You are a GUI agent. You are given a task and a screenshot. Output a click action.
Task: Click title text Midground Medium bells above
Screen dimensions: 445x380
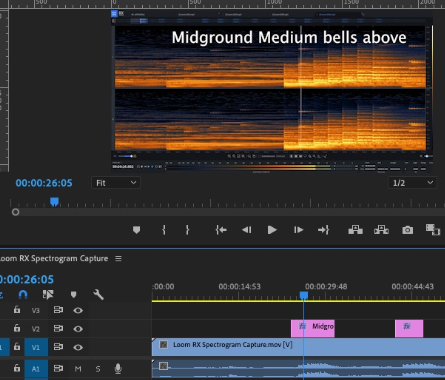[289, 37]
